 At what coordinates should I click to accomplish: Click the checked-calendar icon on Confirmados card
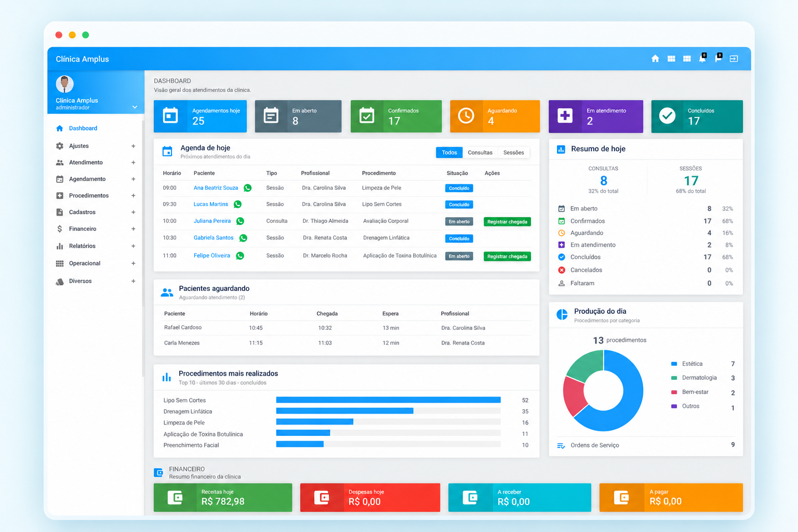click(367, 115)
